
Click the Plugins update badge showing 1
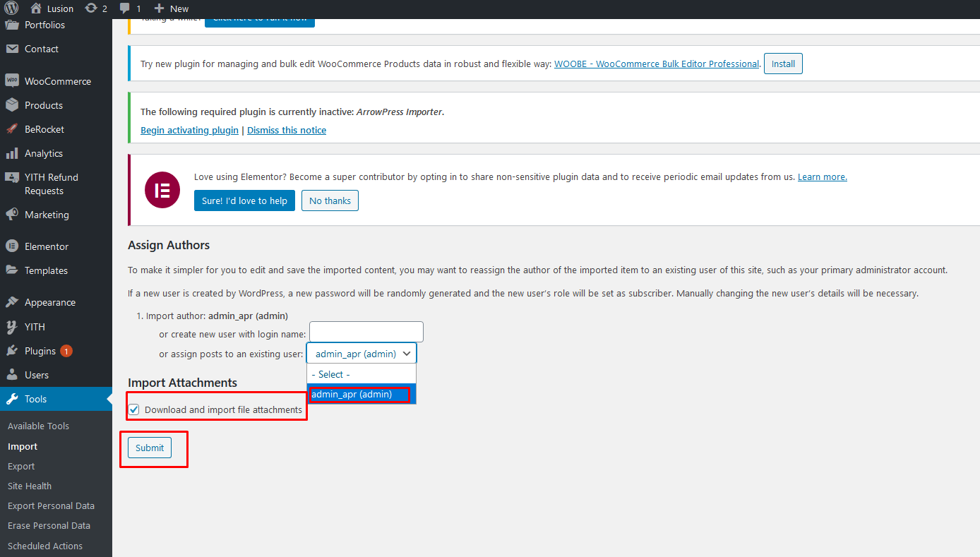pyautogui.click(x=66, y=351)
